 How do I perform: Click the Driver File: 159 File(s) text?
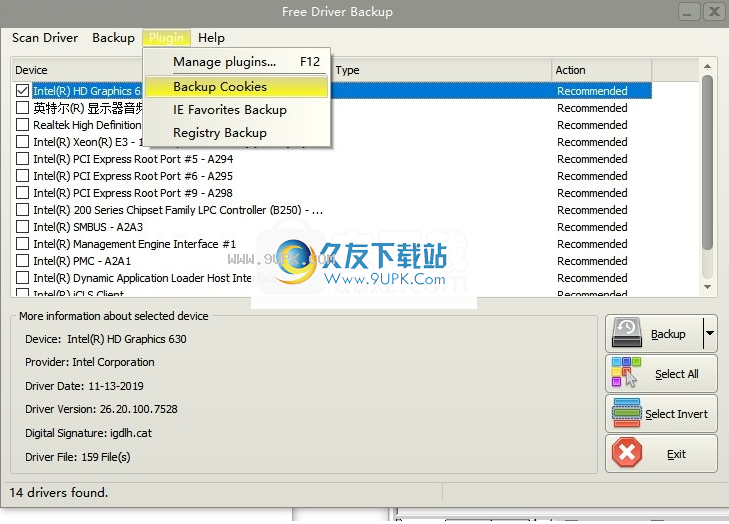pyautogui.click(x=78, y=457)
